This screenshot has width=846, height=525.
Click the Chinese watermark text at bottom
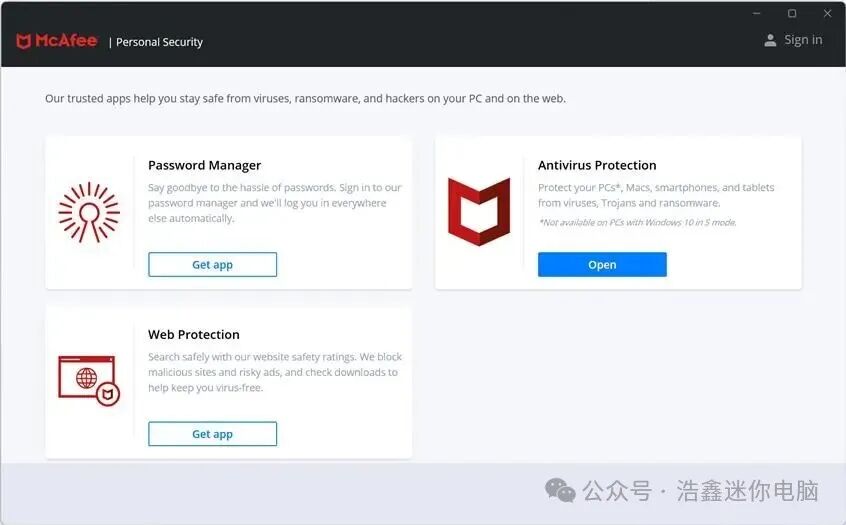[700, 491]
